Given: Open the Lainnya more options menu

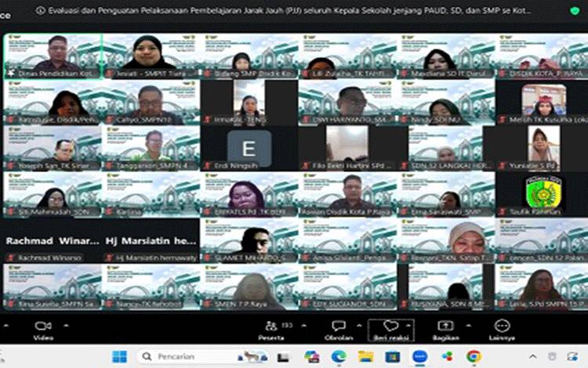Looking at the screenshot, I should coord(502,330).
